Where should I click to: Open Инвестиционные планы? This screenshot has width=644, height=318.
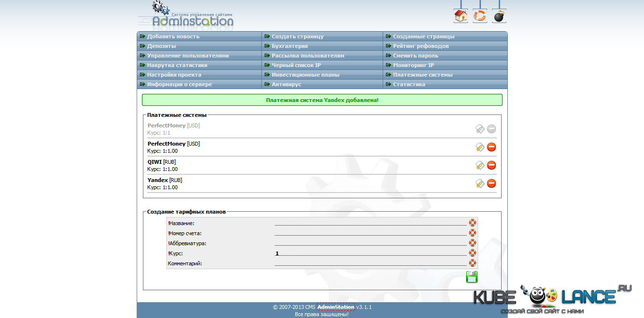coord(305,75)
